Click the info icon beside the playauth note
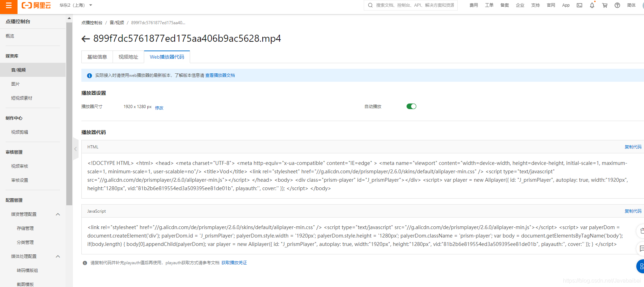The image size is (644, 287). pos(85,263)
